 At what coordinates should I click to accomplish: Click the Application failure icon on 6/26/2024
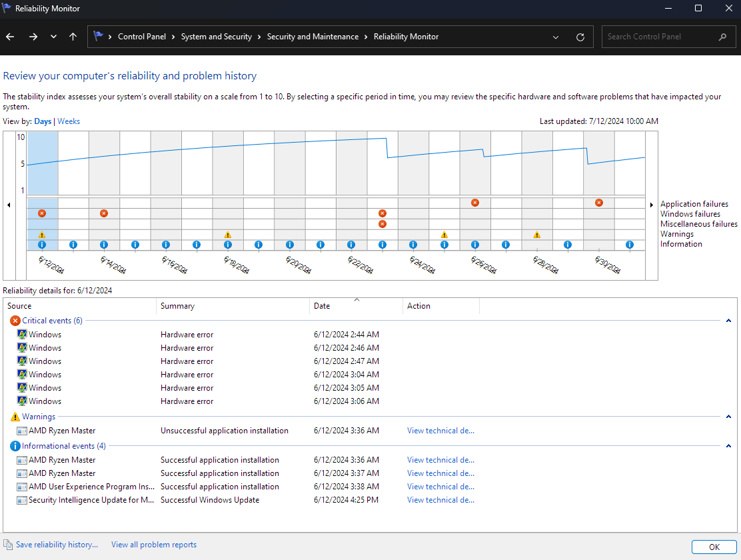[x=475, y=203]
